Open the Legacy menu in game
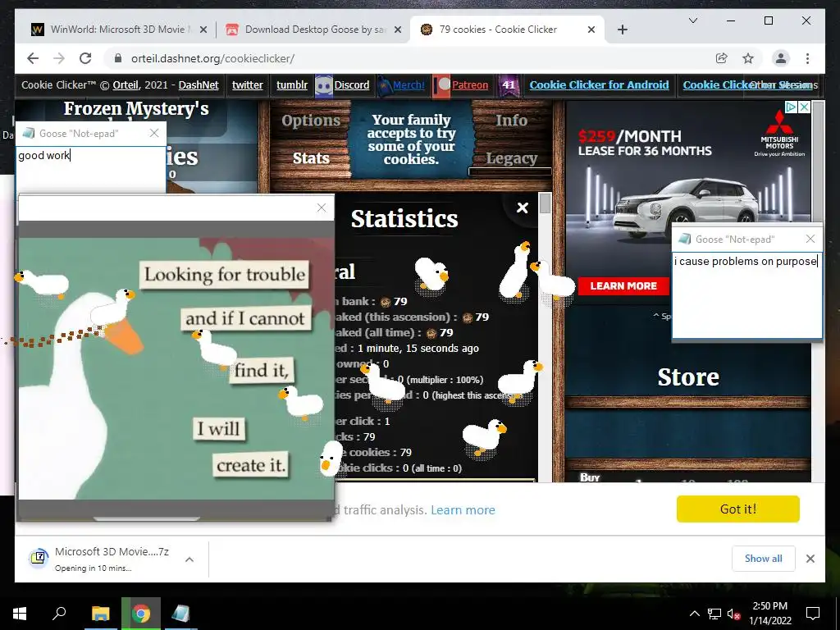 pos(511,158)
